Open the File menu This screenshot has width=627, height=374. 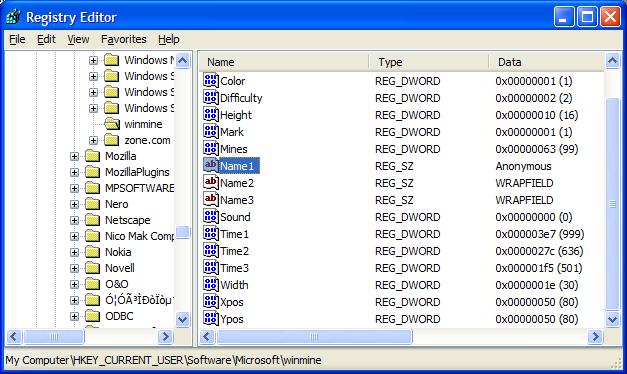[17, 39]
